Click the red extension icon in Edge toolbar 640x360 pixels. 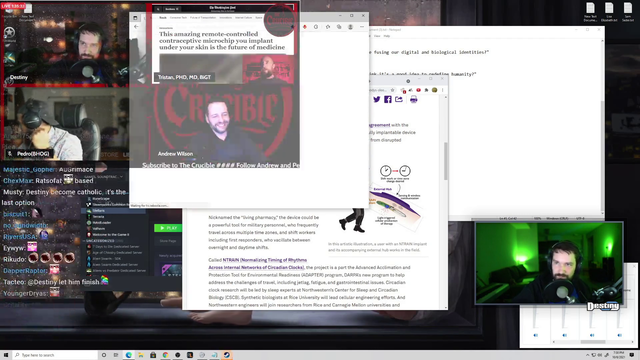[304, 27]
